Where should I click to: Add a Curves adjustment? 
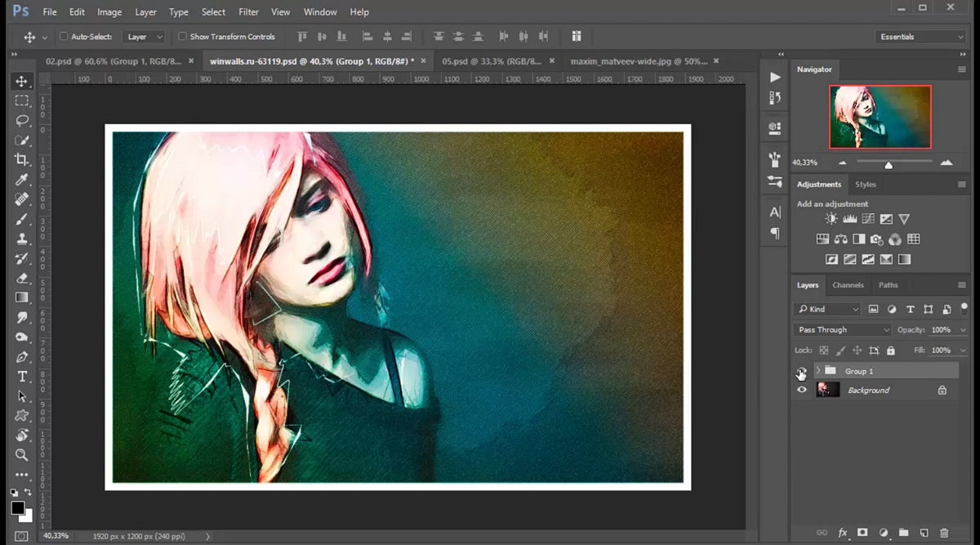click(x=867, y=219)
